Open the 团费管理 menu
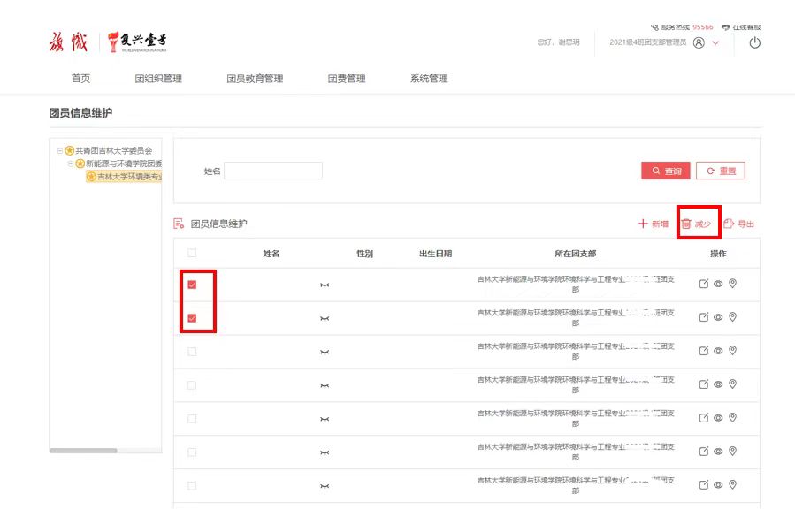The width and height of the screenshot is (795, 532). pos(346,79)
